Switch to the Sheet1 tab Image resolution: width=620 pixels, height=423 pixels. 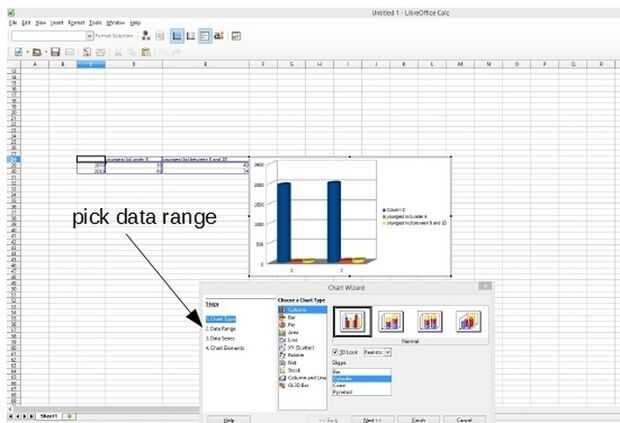click(49, 416)
